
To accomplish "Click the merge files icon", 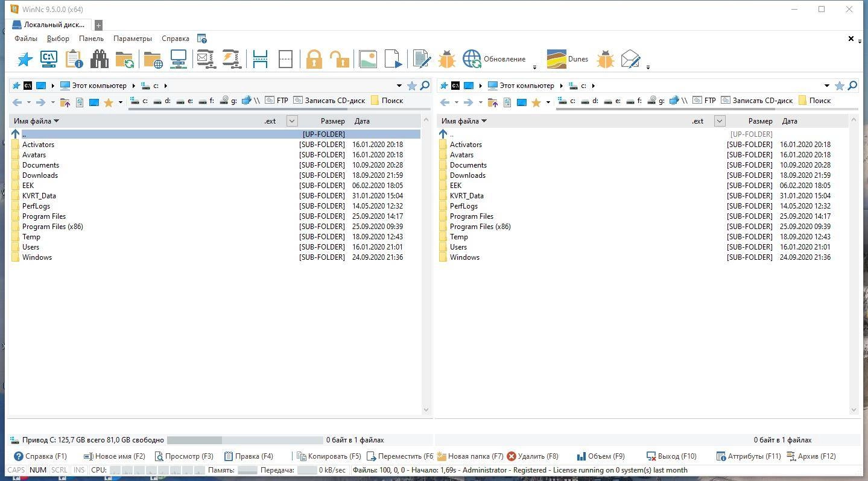I will coord(285,59).
